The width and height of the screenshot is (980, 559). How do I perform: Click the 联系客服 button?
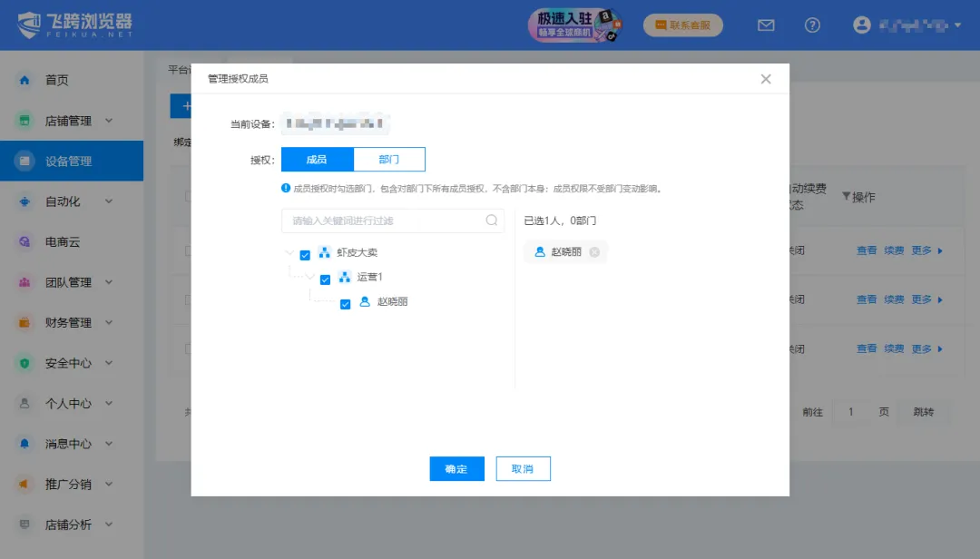click(683, 25)
